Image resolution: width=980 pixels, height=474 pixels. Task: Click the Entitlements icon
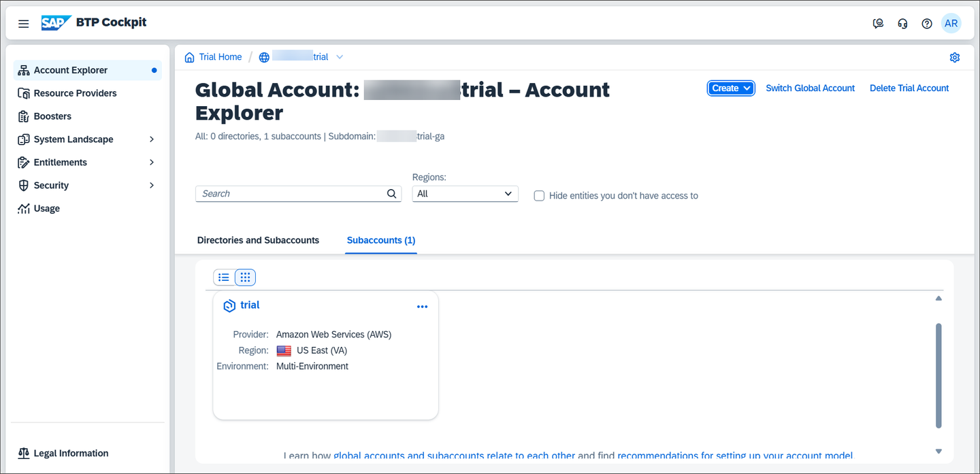point(24,163)
